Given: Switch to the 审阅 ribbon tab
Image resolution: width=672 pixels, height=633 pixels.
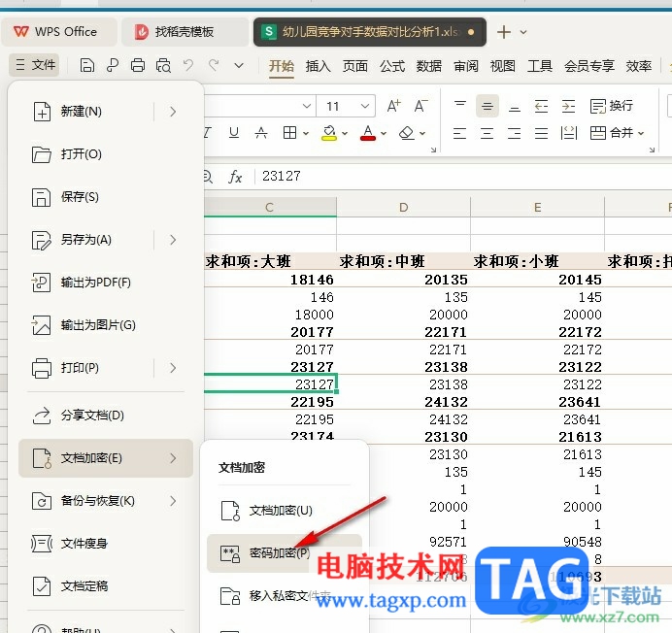Looking at the screenshot, I should pos(466,66).
